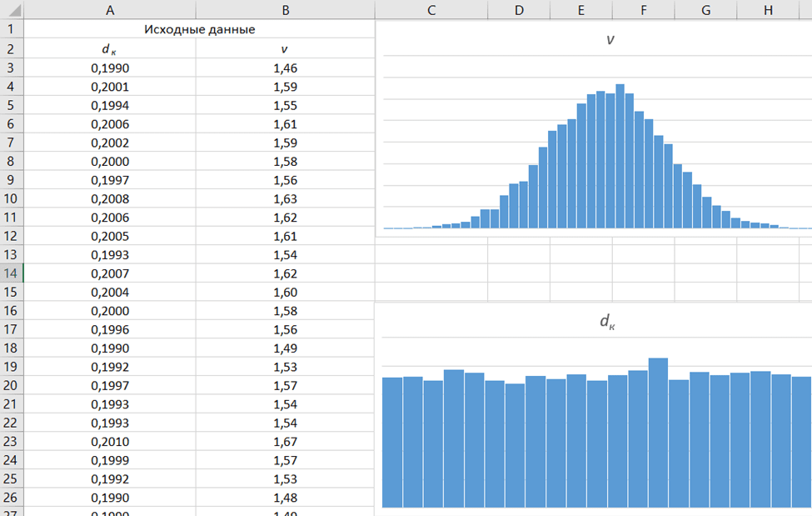Select the column B header

(x=286, y=10)
